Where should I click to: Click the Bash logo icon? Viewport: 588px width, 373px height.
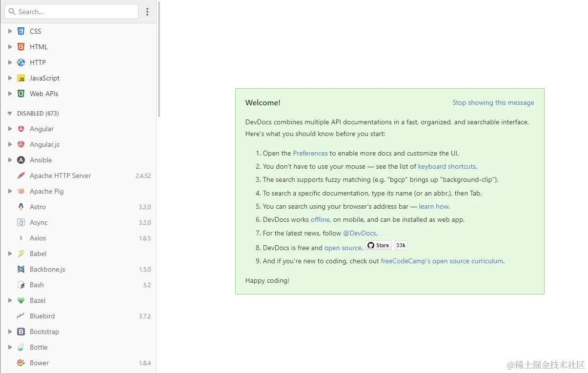[21, 285]
